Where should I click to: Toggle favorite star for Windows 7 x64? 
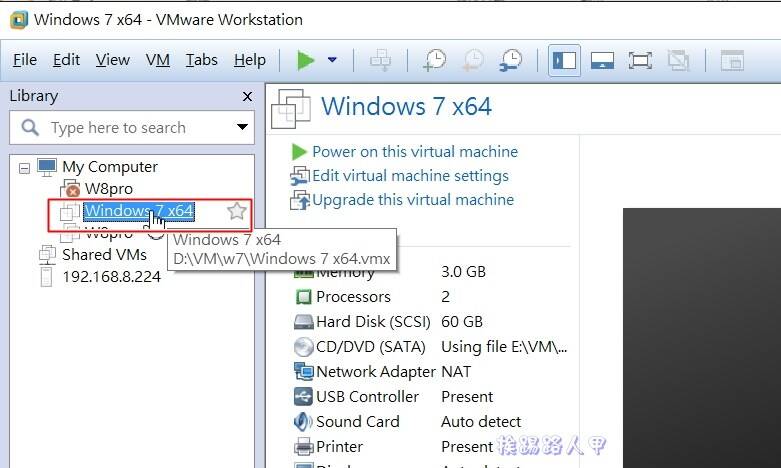click(237, 211)
